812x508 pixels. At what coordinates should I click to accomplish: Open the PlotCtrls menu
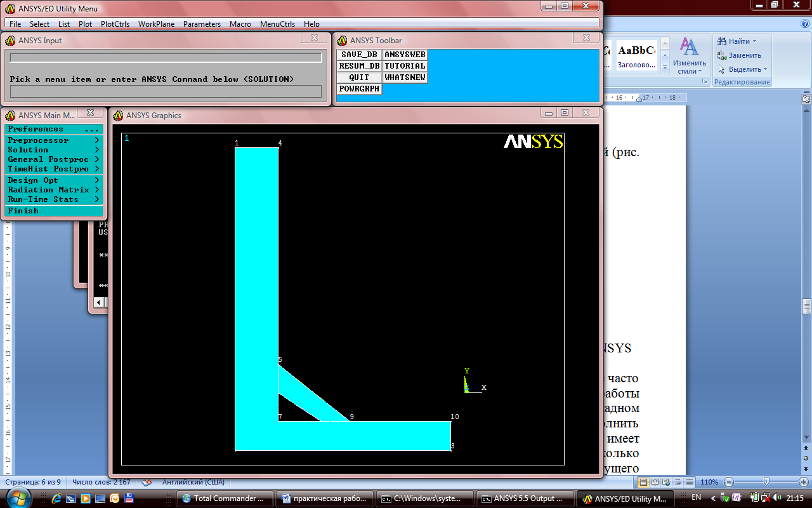(x=115, y=24)
